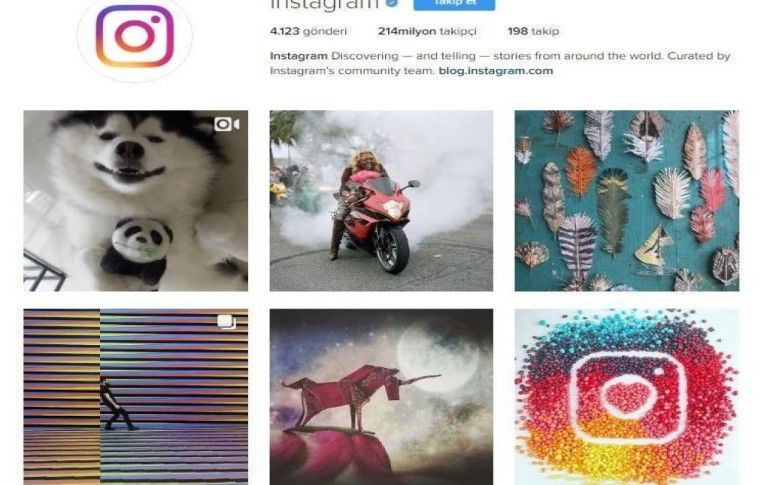This screenshot has height=485, width=770.
Task: Click multi-photo album icon on dancer post
Action: pyautogui.click(x=226, y=322)
